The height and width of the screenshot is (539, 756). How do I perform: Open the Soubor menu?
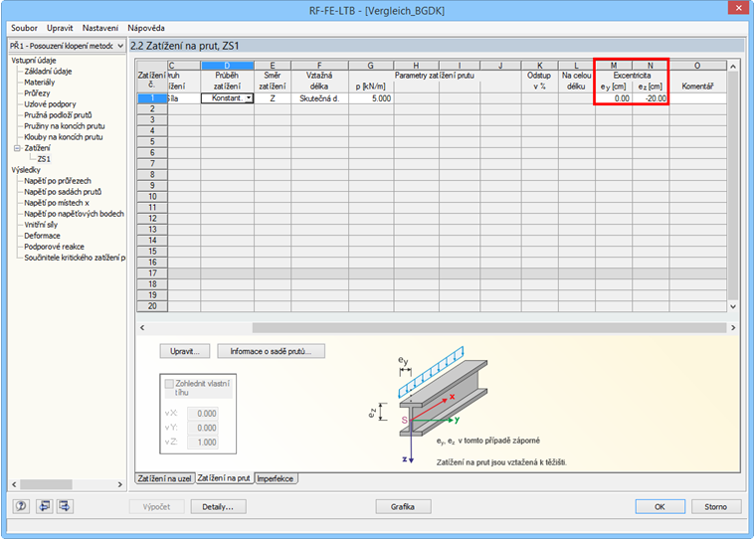24,28
